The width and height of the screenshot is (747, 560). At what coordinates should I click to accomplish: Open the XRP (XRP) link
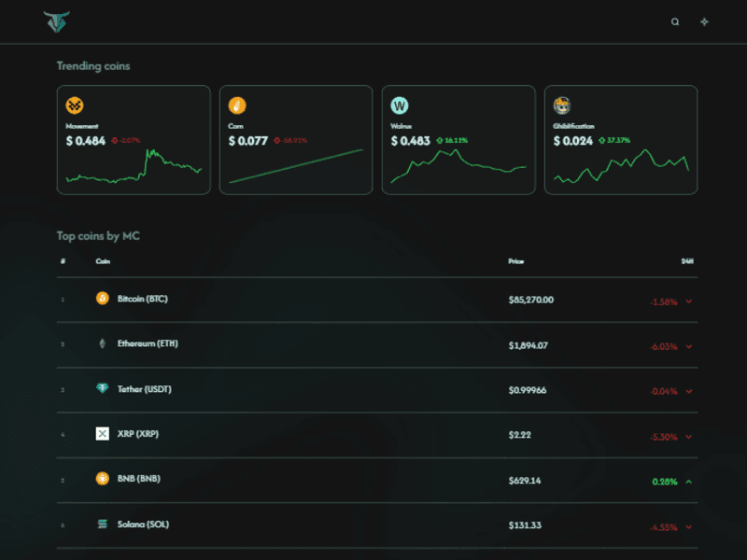coord(138,433)
